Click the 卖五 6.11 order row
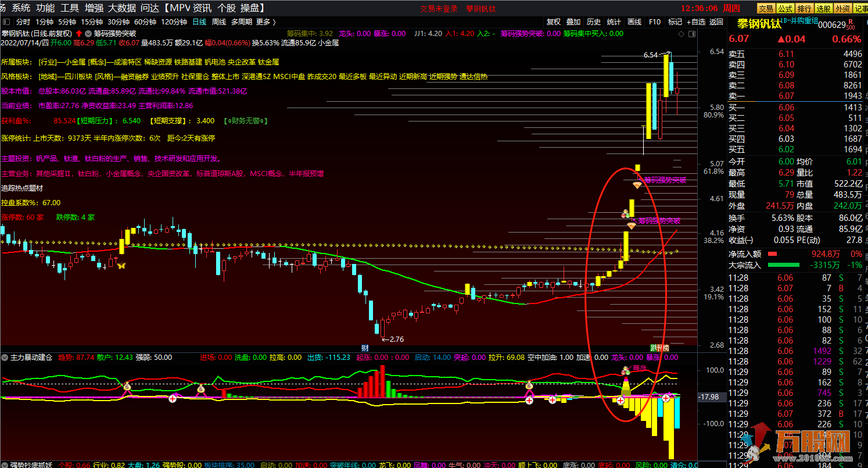Screen dimensions: 868x468 tap(796, 54)
